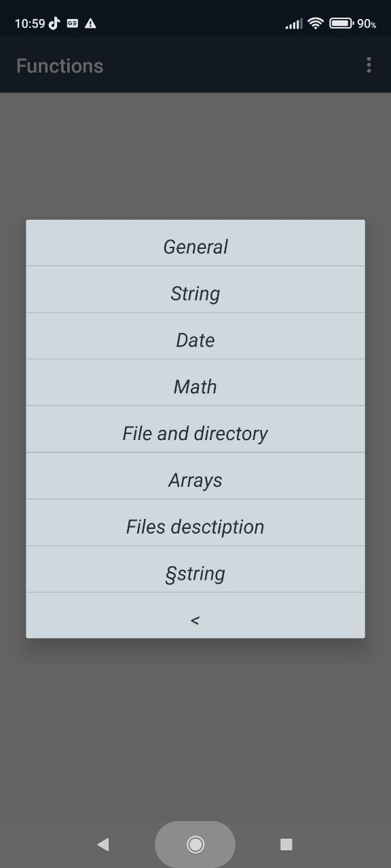Tap the Android back navigation triangle

coord(103,844)
